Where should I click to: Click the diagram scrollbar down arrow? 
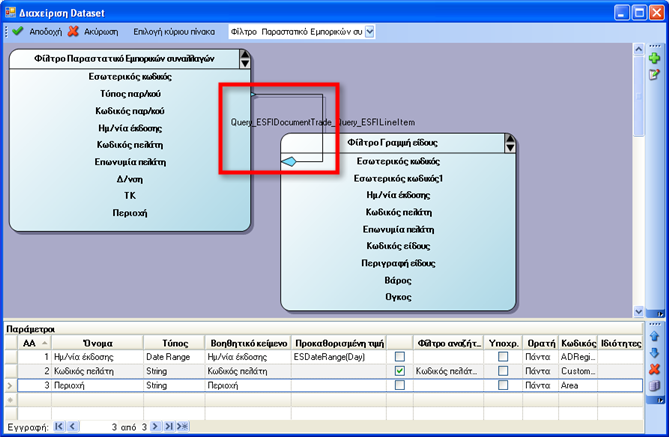pos(638,312)
